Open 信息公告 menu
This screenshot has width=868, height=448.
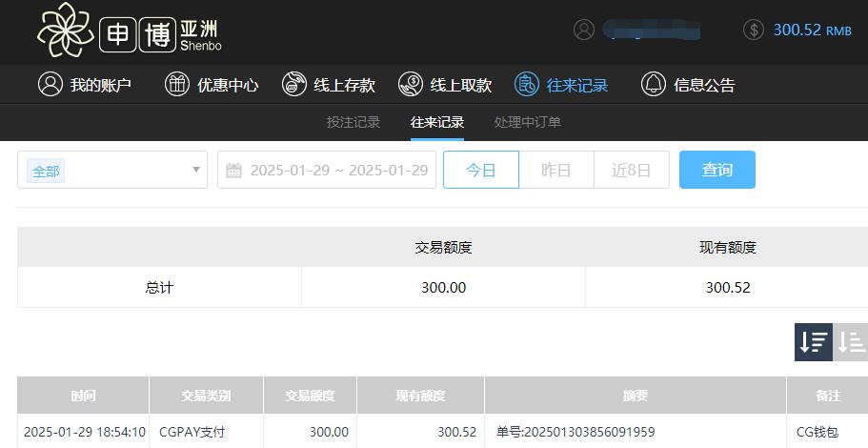tap(688, 84)
